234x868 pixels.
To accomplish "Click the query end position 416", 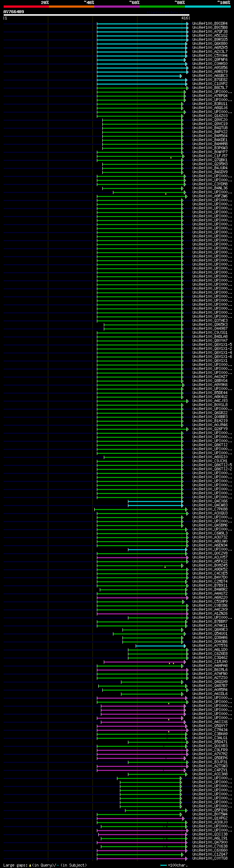I will pos(184,18).
